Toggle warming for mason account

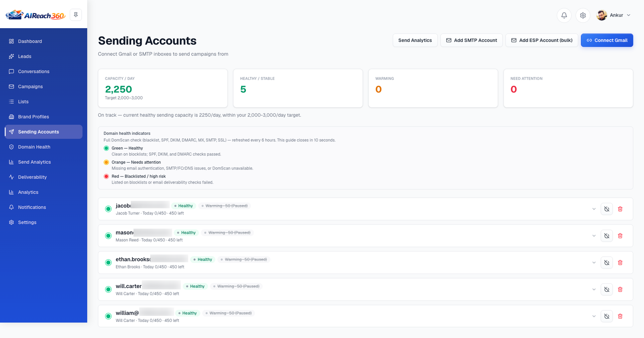(x=607, y=236)
